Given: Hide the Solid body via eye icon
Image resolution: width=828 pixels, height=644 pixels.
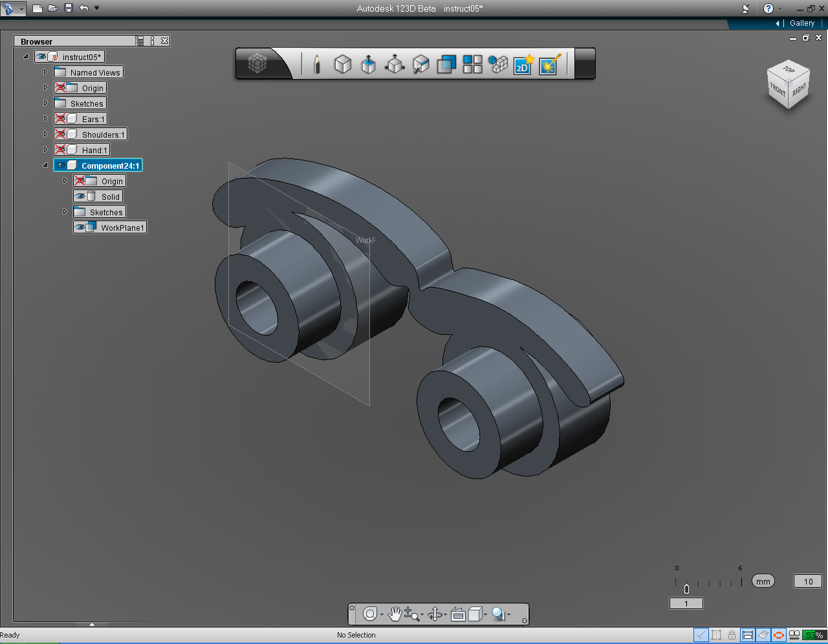Looking at the screenshot, I should (x=80, y=197).
